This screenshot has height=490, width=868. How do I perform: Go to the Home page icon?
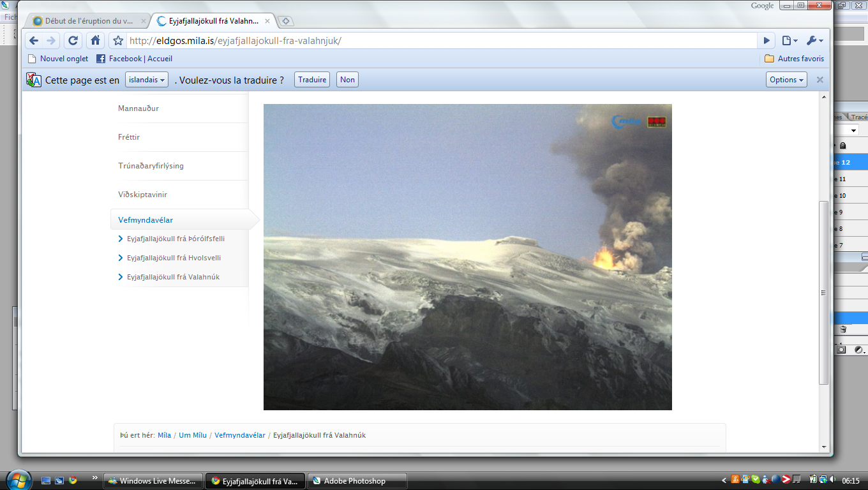[95, 40]
